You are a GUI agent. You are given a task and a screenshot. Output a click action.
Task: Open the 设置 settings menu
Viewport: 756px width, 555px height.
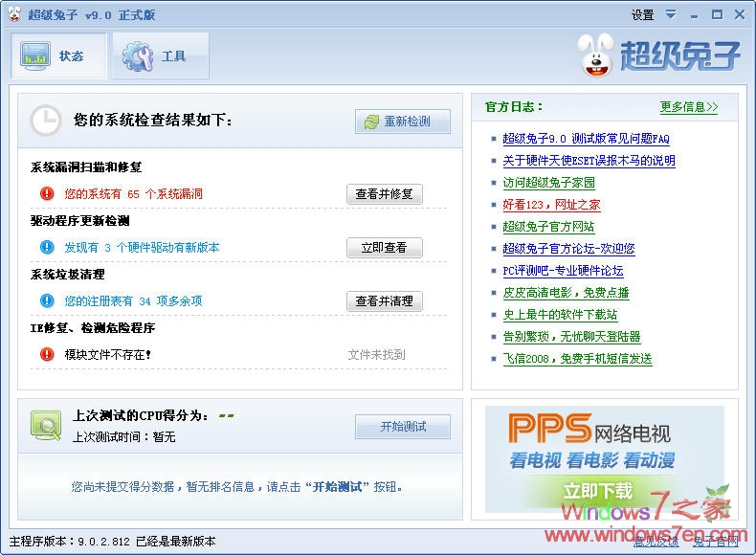coord(643,15)
